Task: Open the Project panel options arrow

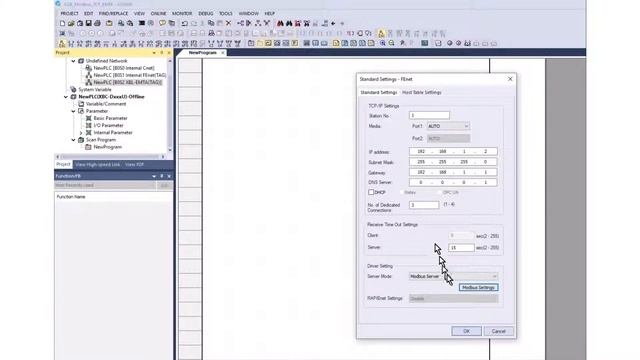Action: click(154, 53)
